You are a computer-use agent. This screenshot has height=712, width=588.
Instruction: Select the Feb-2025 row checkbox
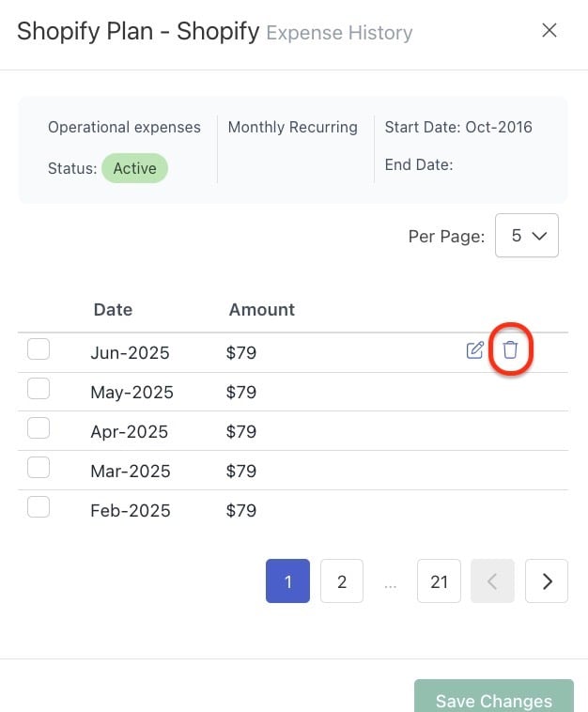coord(39,507)
